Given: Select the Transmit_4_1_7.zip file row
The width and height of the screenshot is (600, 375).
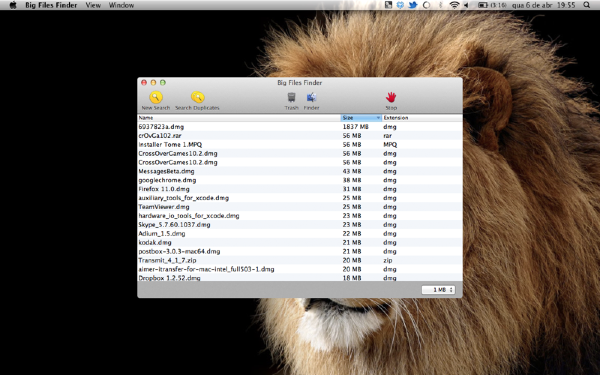Looking at the screenshot, I should click(300, 260).
